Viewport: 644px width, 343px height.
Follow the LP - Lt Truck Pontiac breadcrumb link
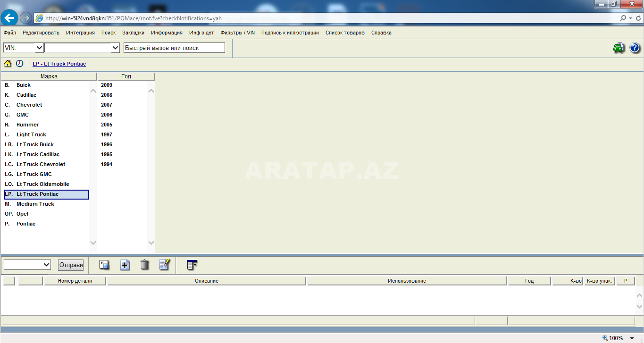59,64
